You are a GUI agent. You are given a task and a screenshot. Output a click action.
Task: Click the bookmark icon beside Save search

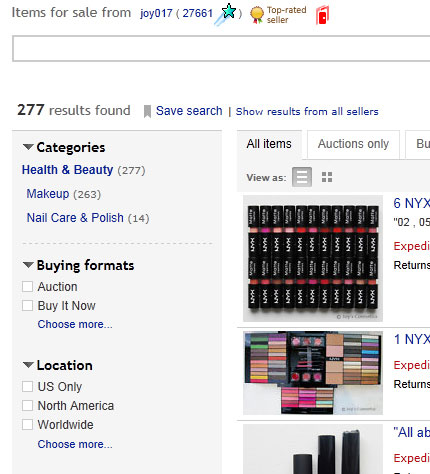pos(147,111)
